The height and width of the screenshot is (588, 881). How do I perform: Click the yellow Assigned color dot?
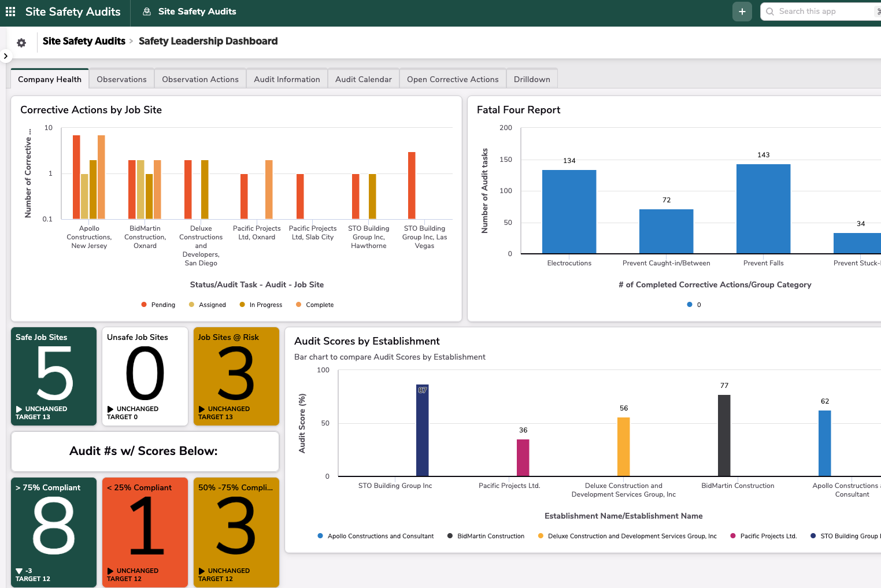[191, 304]
